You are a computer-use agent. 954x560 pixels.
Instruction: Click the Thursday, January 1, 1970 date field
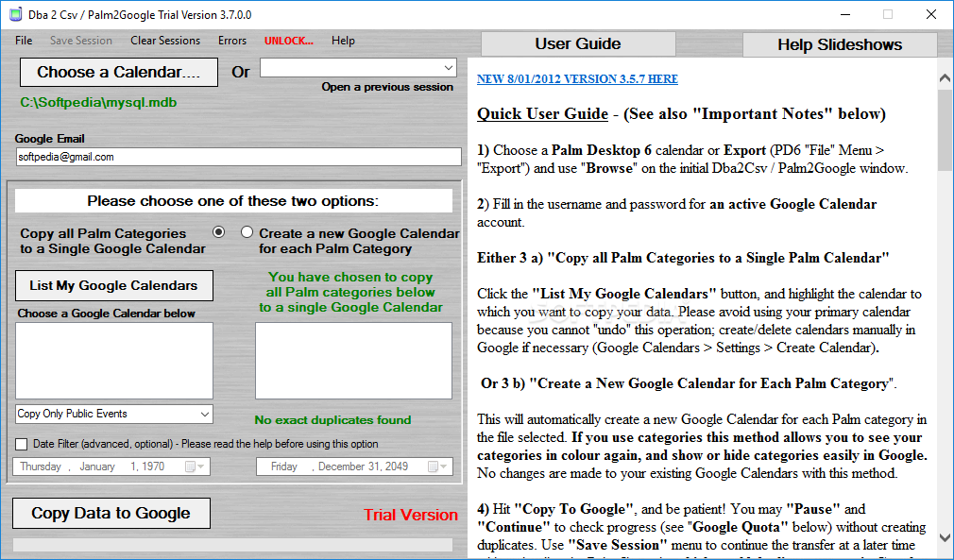coord(111,467)
